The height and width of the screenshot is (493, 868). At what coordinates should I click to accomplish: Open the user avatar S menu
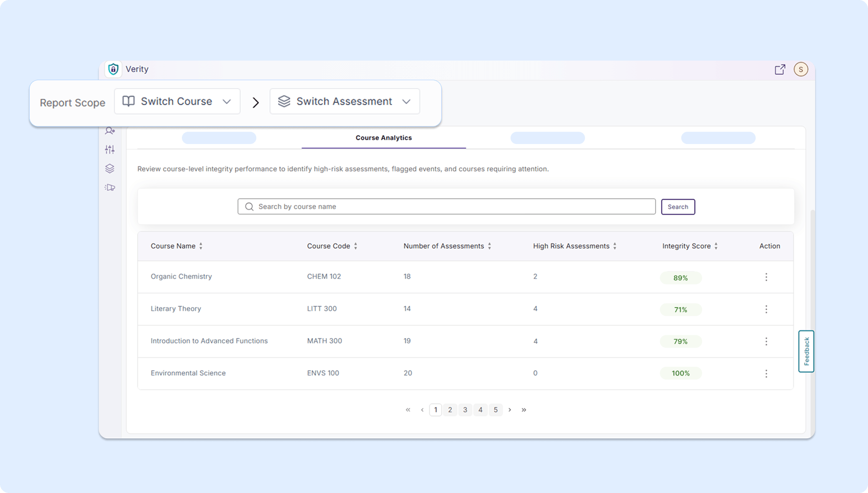801,69
